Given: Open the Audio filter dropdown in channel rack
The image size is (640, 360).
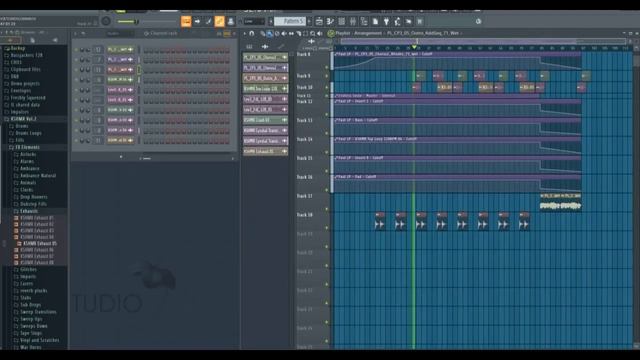Looking at the screenshot, I should [x=119, y=33].
